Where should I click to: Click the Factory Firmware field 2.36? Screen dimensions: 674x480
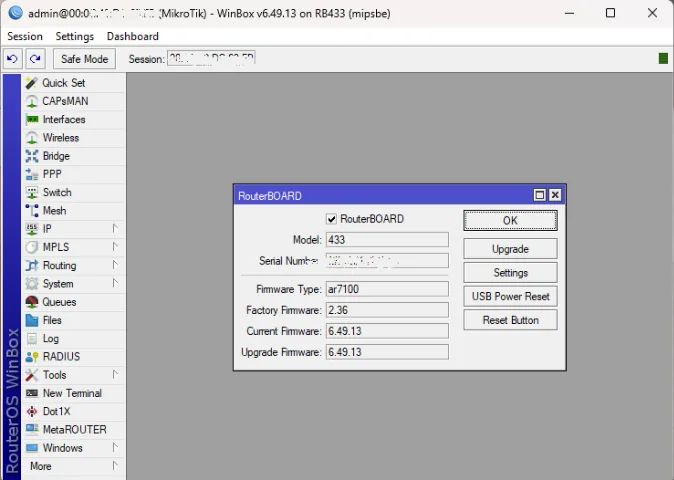(x=387, y=310)
